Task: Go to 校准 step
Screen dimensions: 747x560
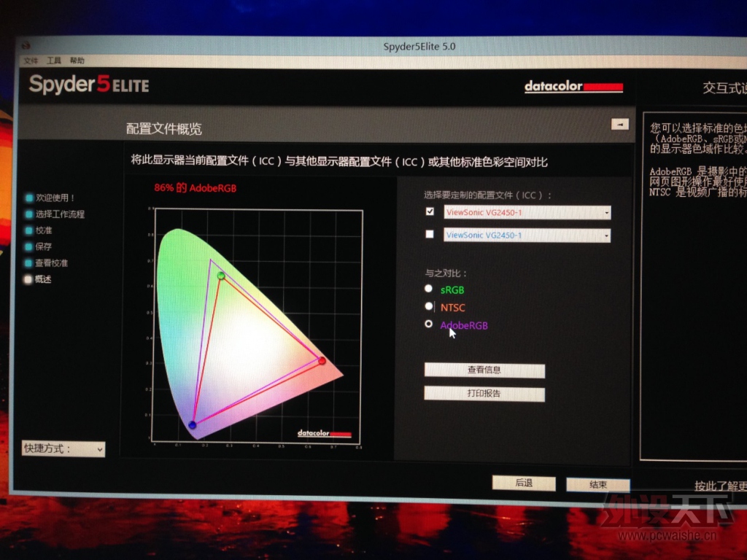Action: 44,230
